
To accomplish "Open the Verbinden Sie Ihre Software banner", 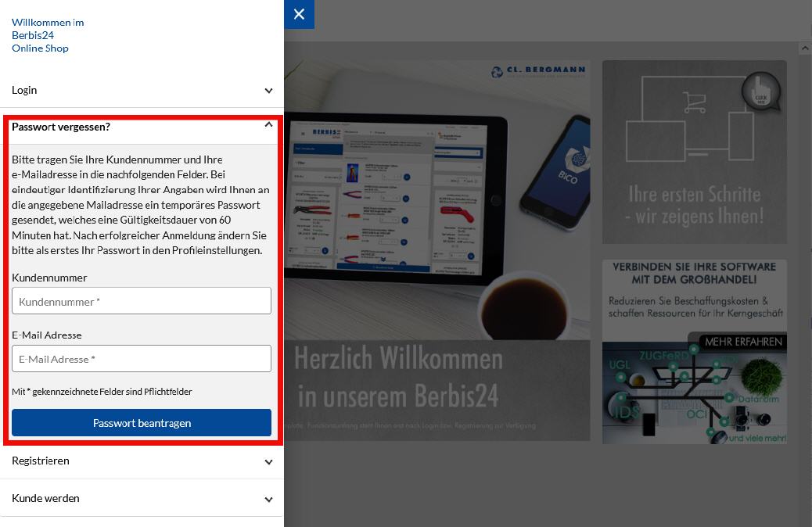I will coord(695,352).
